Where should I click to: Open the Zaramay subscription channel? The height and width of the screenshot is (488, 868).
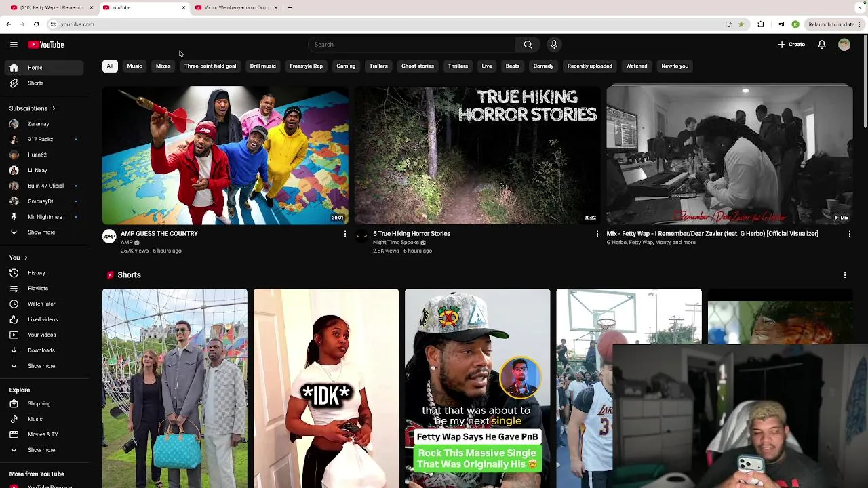[45, 124]
